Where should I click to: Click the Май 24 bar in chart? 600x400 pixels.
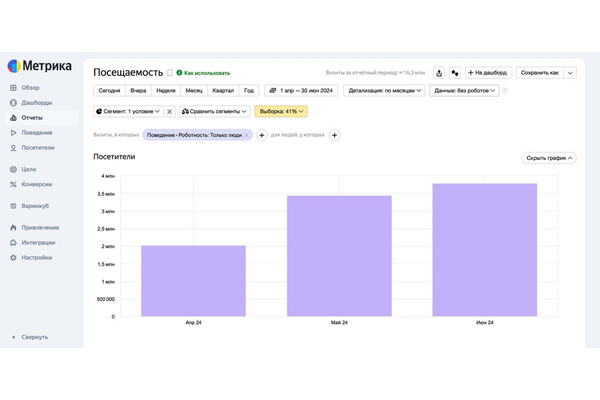pos(339,255)
